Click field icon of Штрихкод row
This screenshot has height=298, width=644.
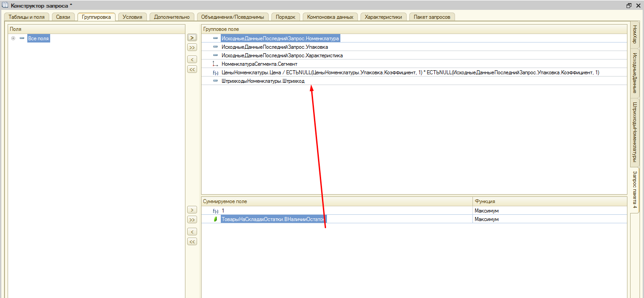coord(215,81)
